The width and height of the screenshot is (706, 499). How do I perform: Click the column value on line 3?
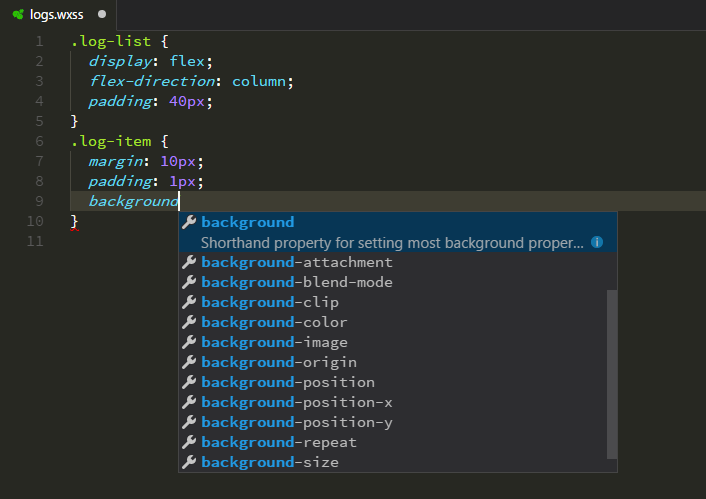259,82
